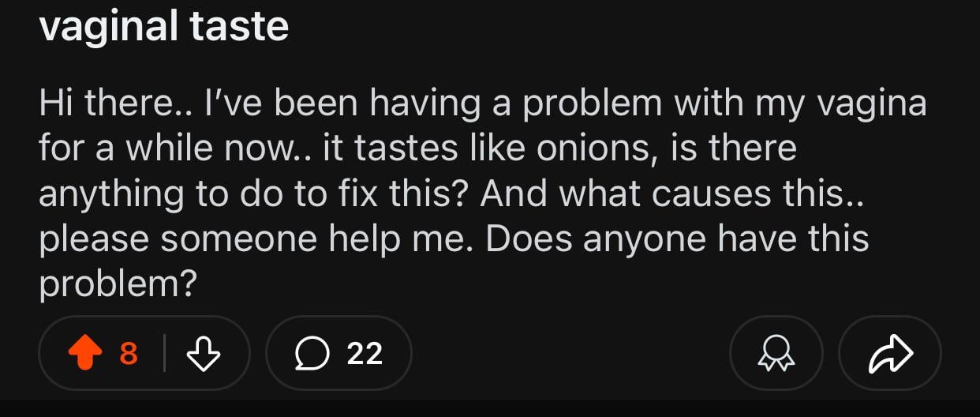Image resolution: width=980 pixels, height=417 pixels.
Task: Click the divider between vote count and downvote
Action: [x=164, y=353]
